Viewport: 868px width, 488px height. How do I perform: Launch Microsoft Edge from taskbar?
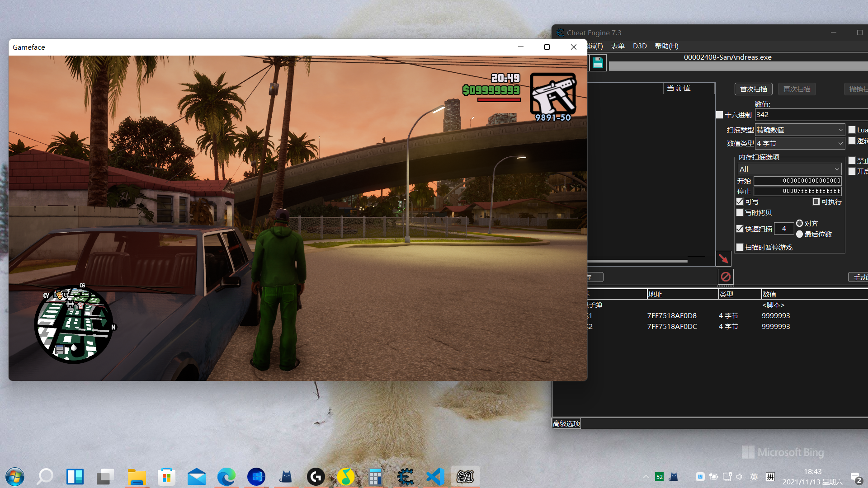pos(226,477)
